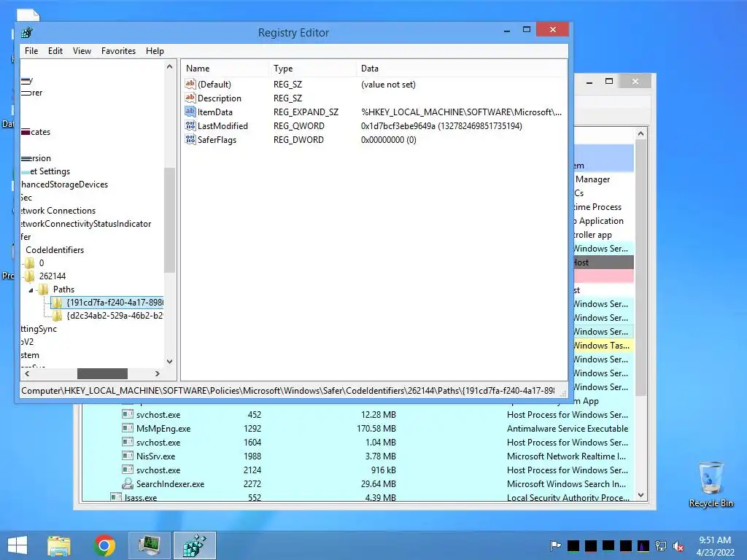
Task: Click the tree horizontal scroll left arrow
Action: coord(27,374)
